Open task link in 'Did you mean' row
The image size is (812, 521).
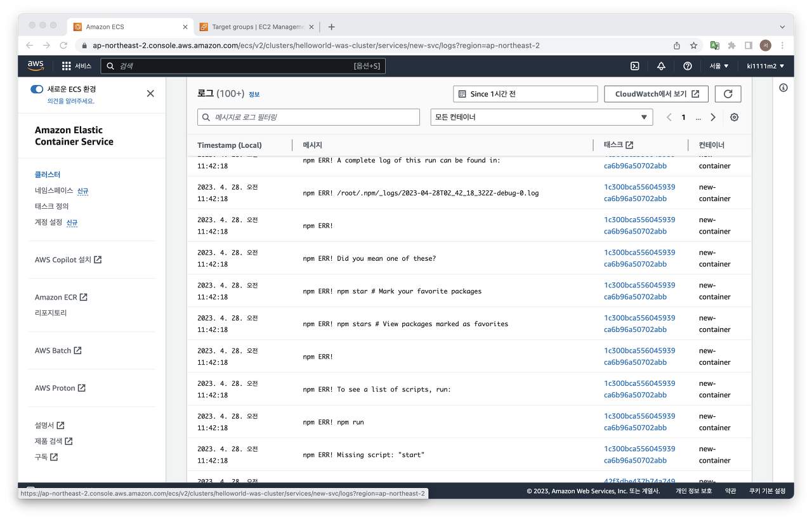[639, 258]
